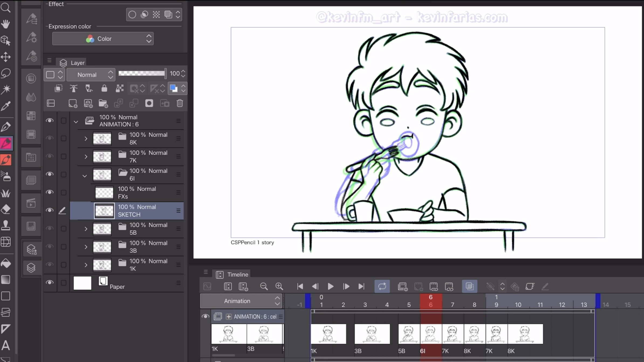Expand the 3B layer folder

86,247
